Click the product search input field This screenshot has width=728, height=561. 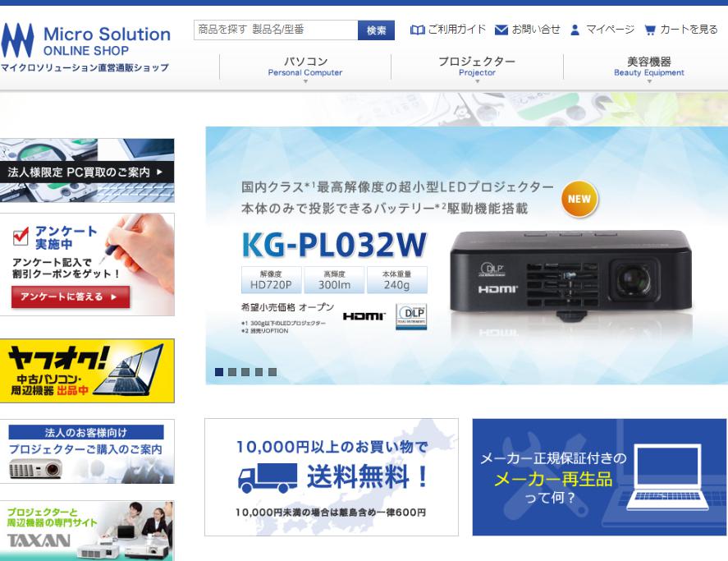[276, 30]
